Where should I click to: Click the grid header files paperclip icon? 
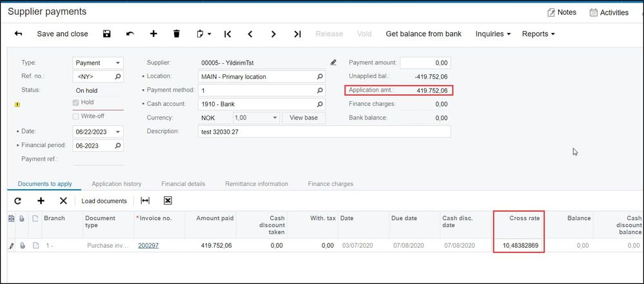(x=22, y=219)
